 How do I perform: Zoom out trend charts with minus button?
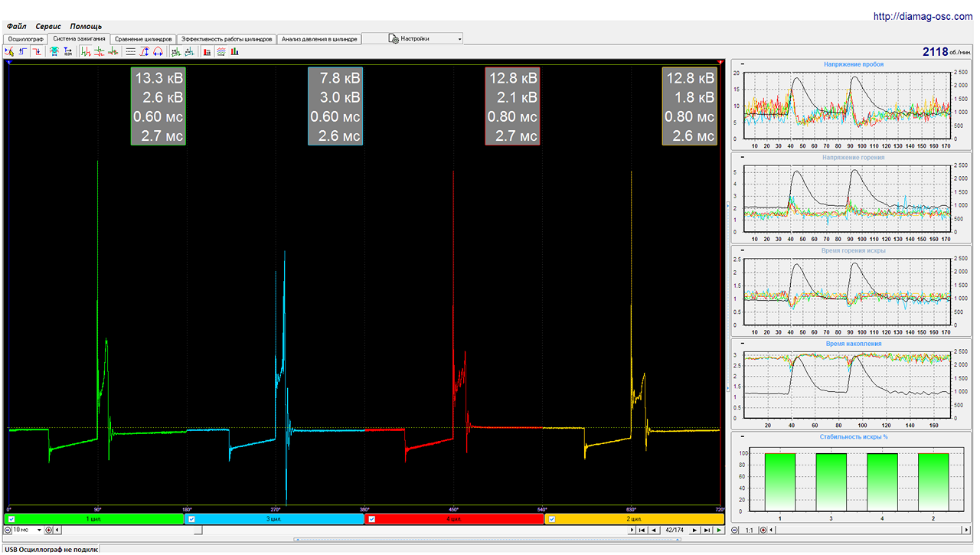click(x=734, y=530)
